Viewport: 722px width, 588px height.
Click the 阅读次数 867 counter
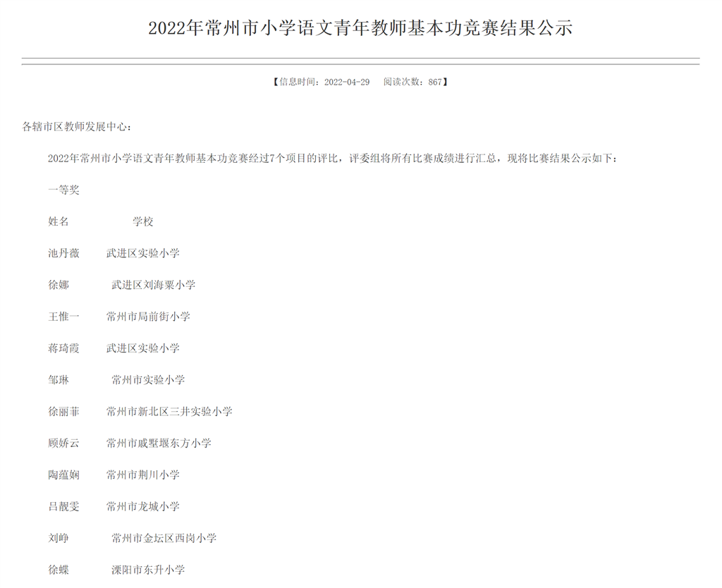pyautogui.click(x=413, y=82)
